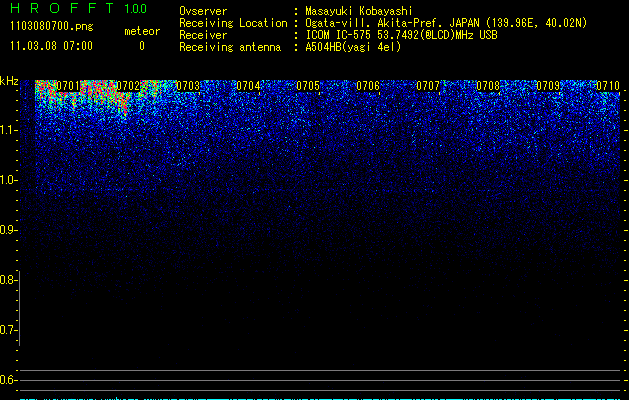629x400 pixels.
Task: Click the 0707 time marker
Action: [x=428, y=86]
